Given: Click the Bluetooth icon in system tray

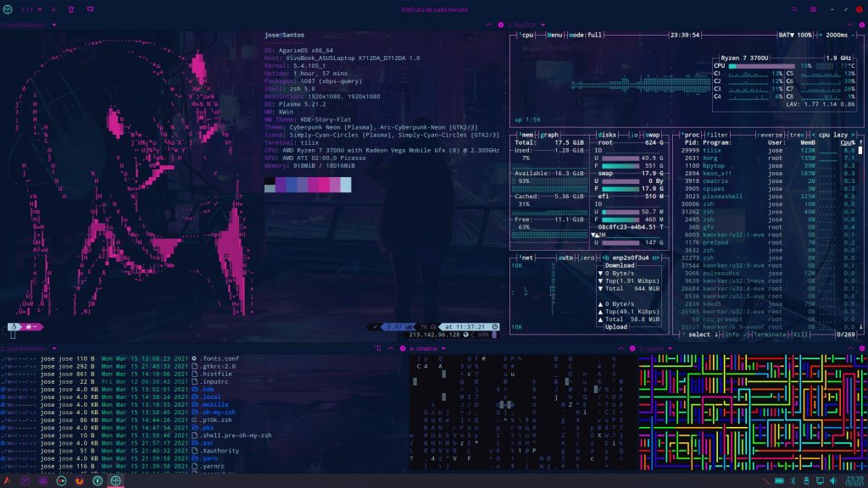Looking at the screenshot, I should (793, 480).
